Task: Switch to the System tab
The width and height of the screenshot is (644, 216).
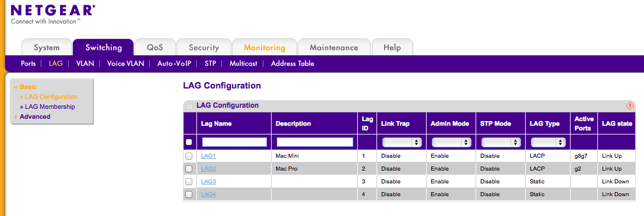Action: pyautogui.click(x=47, y=47)
